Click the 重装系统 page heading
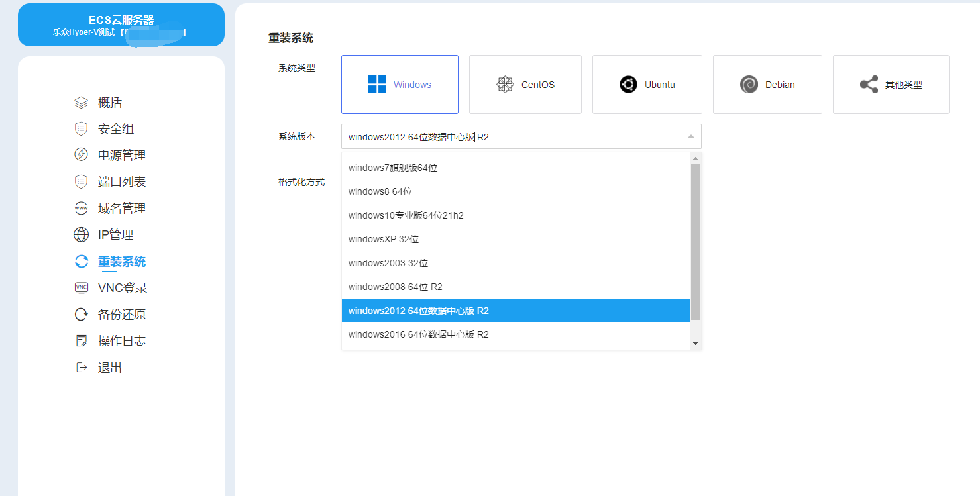The height and width of the screenshot is (496, 980). tap(291, 38)
